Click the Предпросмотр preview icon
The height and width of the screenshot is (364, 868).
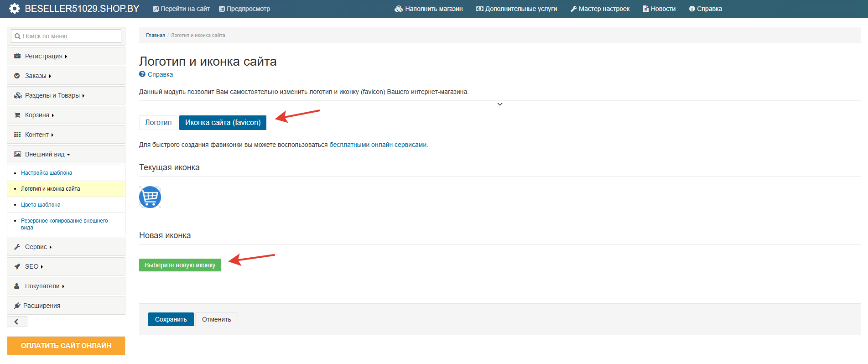[222, 9]
